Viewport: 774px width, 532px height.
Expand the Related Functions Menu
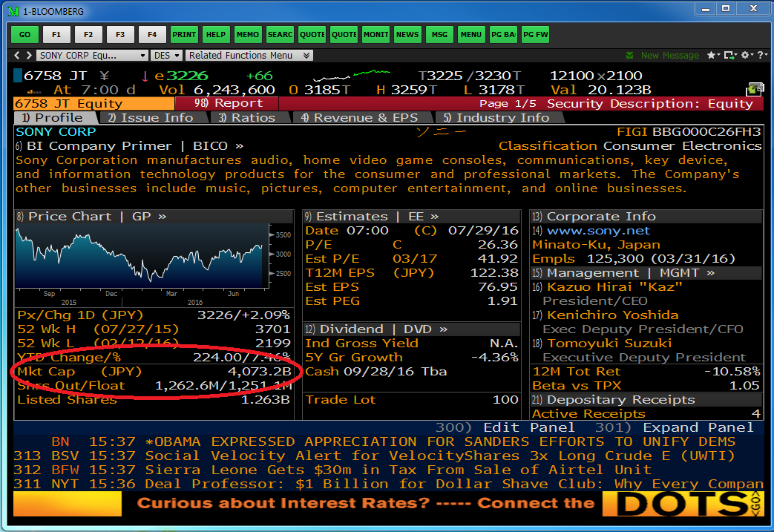[x=306, y=56]
